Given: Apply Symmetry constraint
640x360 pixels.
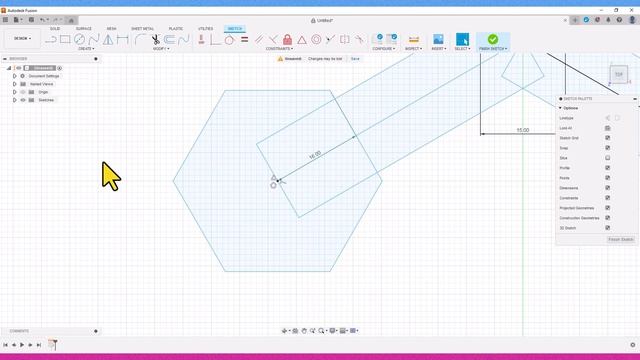Looking at the screenshot, I should click(x=344, y=40).
